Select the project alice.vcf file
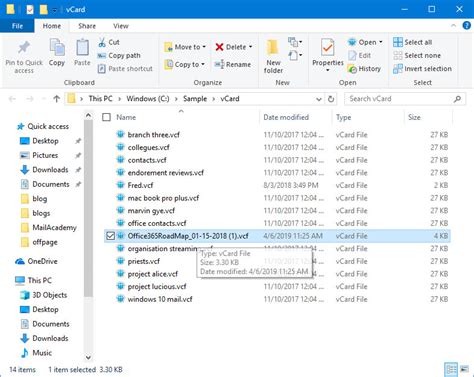 [x=277, y=274]
